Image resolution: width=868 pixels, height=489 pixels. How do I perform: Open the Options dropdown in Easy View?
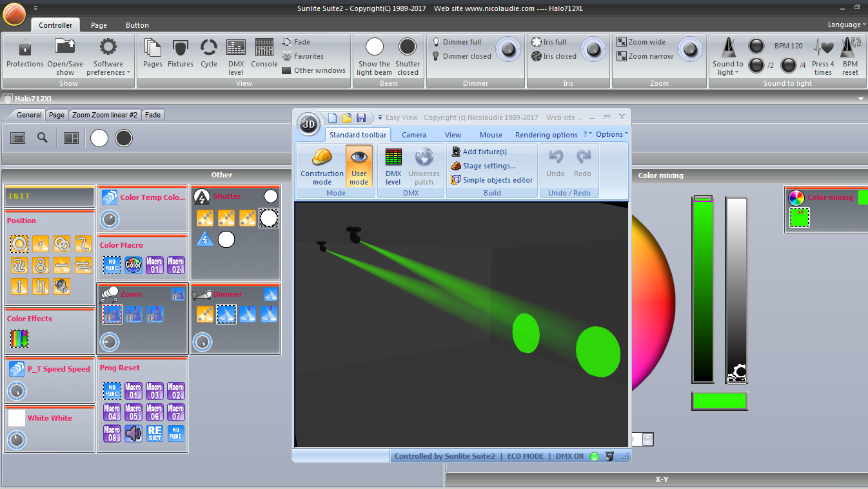pos(612,134)
